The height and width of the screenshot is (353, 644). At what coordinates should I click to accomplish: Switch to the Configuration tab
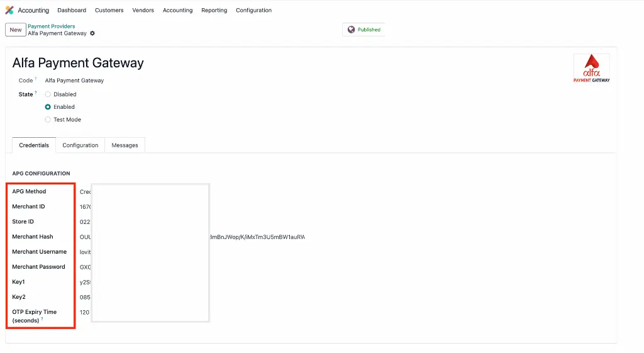point(80,145)
